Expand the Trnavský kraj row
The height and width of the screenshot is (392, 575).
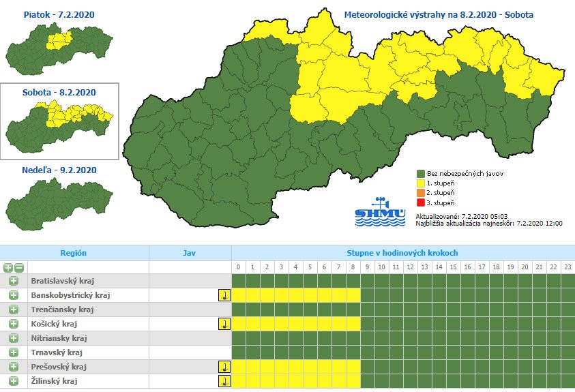coord(13,352)
